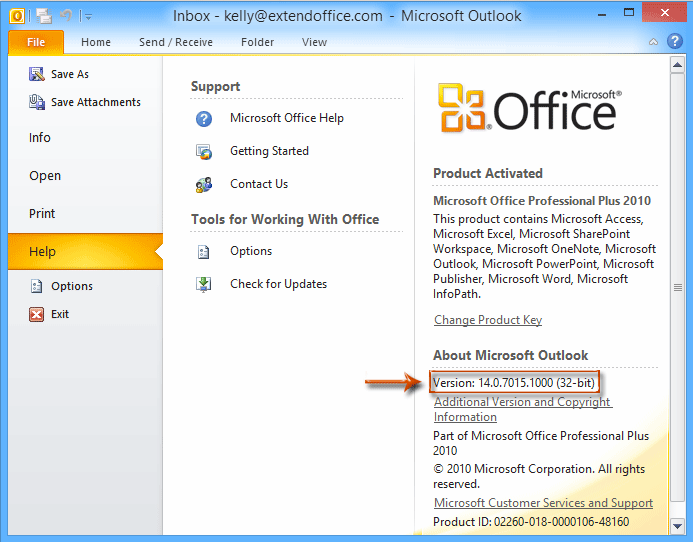
Task: Click the Microsoft Office logo
Action: tap(530, 108)
